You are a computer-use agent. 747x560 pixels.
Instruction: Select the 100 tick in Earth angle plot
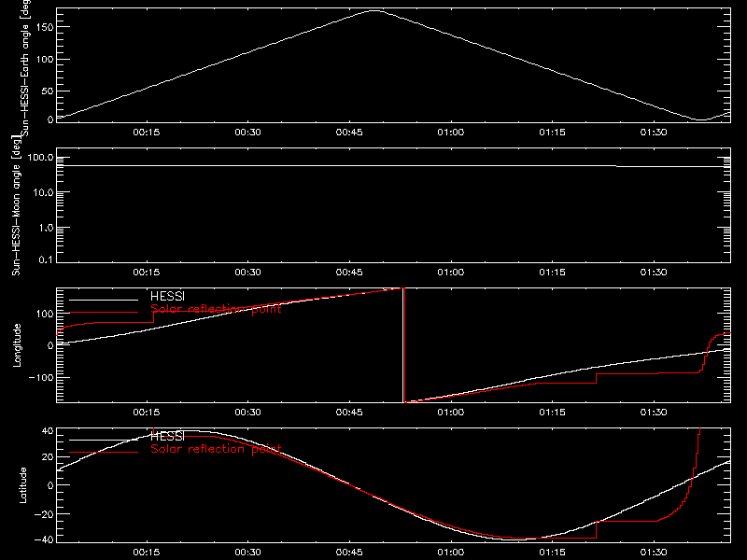(x=44, y=60)
